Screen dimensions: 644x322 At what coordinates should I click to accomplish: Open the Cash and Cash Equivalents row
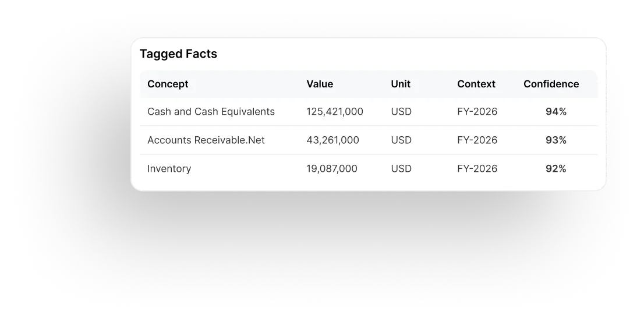point(369,112)
